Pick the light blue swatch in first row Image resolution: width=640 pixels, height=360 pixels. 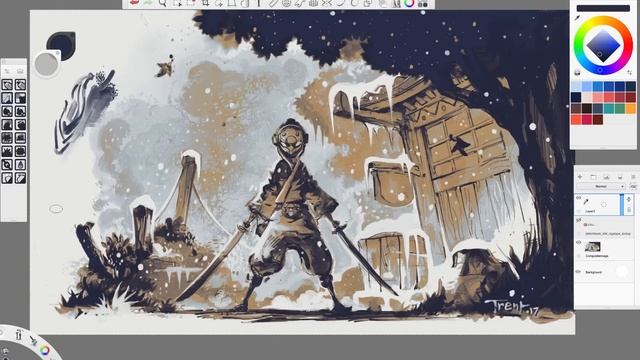587,86
